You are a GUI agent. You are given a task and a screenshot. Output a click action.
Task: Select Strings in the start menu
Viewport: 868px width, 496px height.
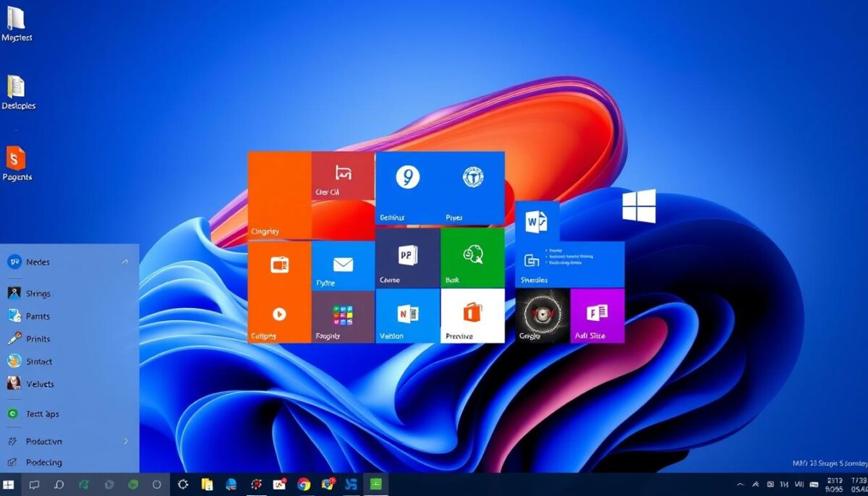tap(38, 294)
